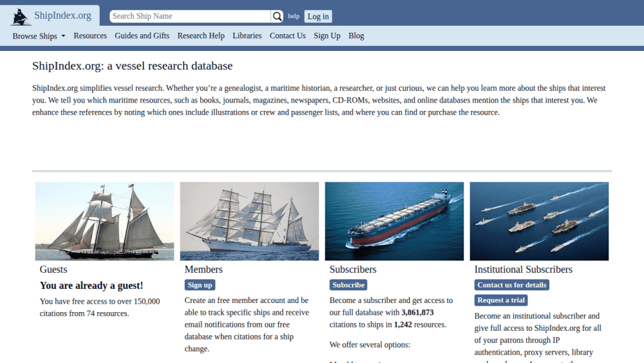This screenshot has width=644, height=363.
Task: Click the Members Sign up button
Action: [200, 285]
